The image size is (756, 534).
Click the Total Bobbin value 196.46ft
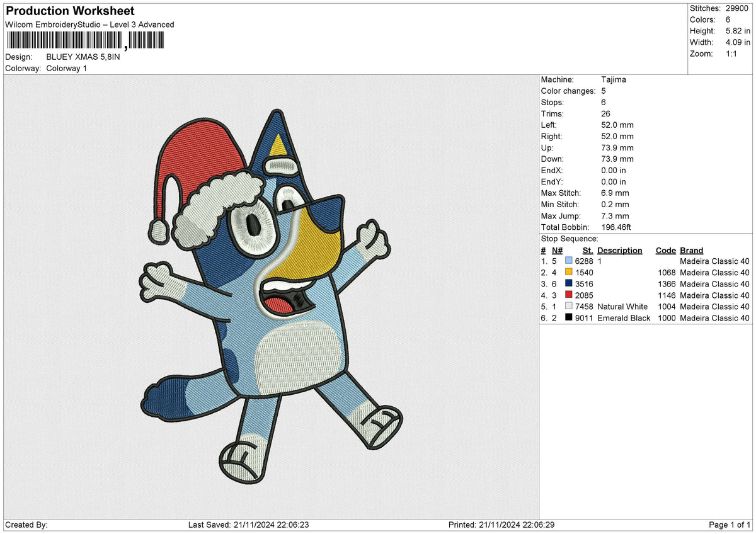[x=616, y=227]
